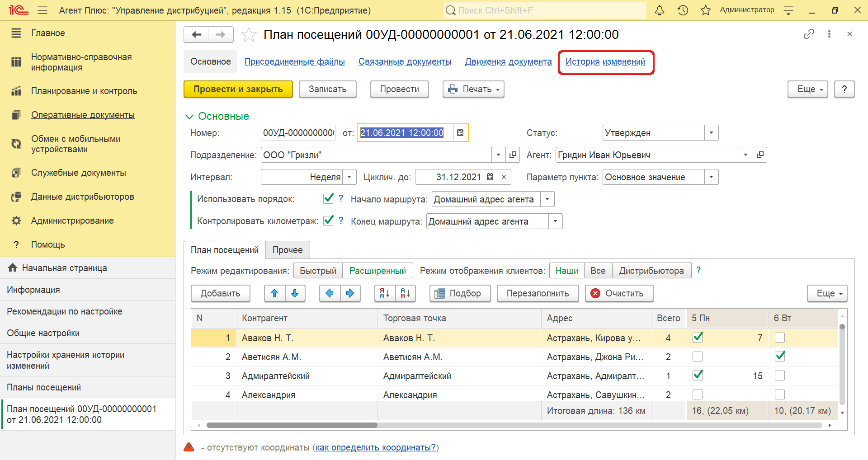
Task: Click the Номер input field
Action: [x=298, y=133]
